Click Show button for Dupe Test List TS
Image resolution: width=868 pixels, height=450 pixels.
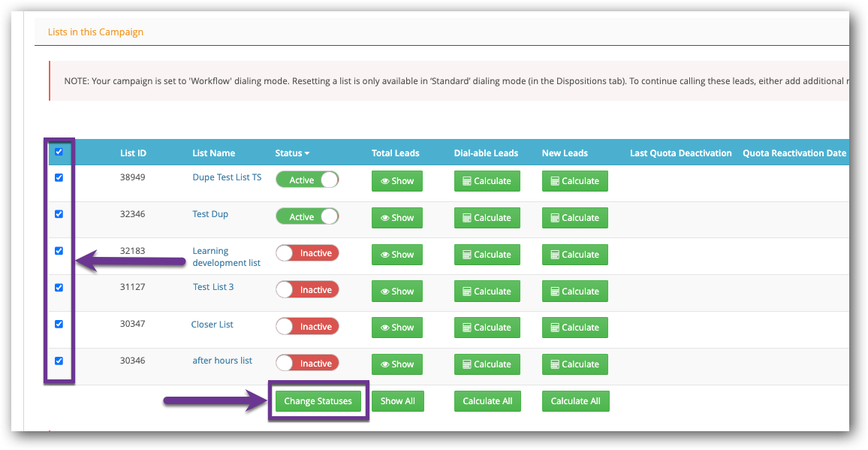point(397,181)
